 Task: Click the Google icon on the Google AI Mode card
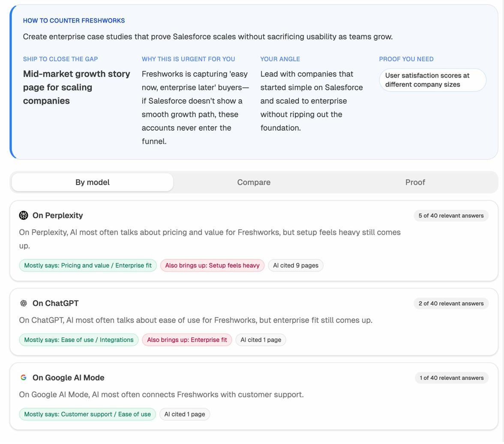(x=24, y=378)
